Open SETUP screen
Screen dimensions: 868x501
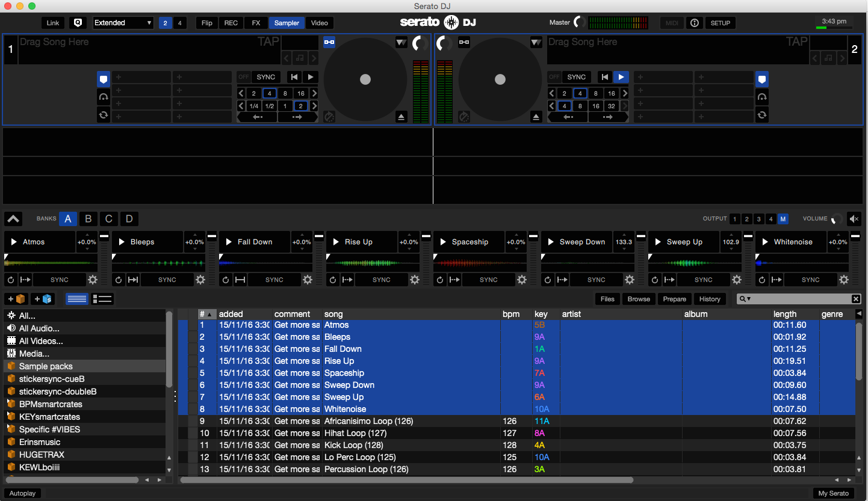tap(720, 23)
